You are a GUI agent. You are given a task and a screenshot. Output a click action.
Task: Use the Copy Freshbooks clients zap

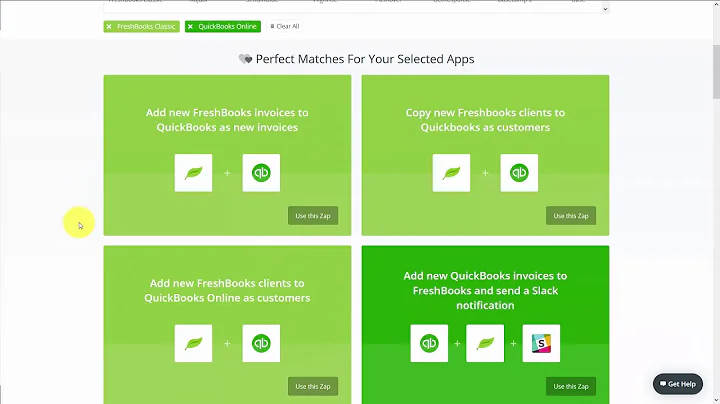point(571,216)
